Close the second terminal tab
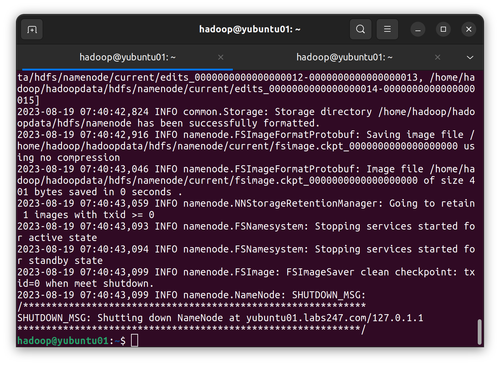The image size is (500, 365). (437, 57)
